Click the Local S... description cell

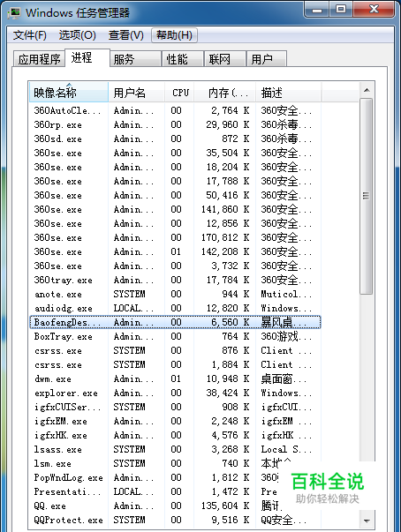point(286,450)
